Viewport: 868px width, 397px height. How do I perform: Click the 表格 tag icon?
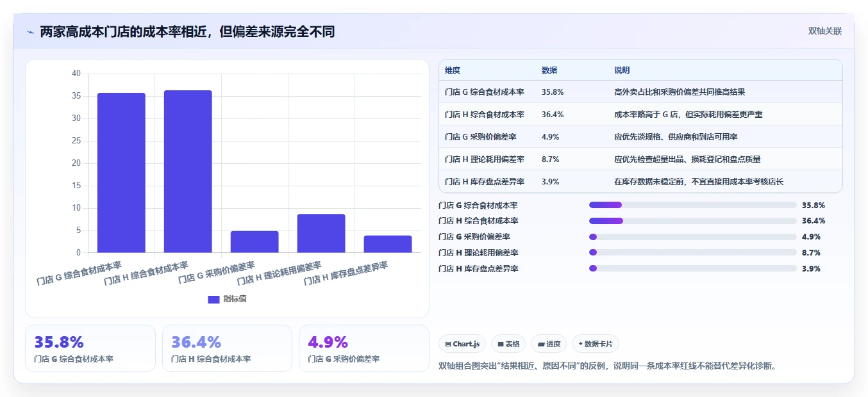click(501, 344)
